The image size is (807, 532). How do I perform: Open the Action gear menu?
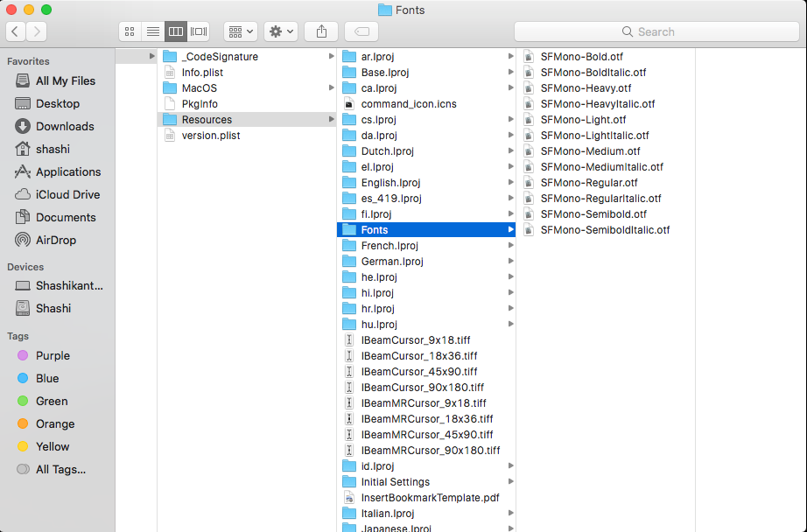(281, 31)
